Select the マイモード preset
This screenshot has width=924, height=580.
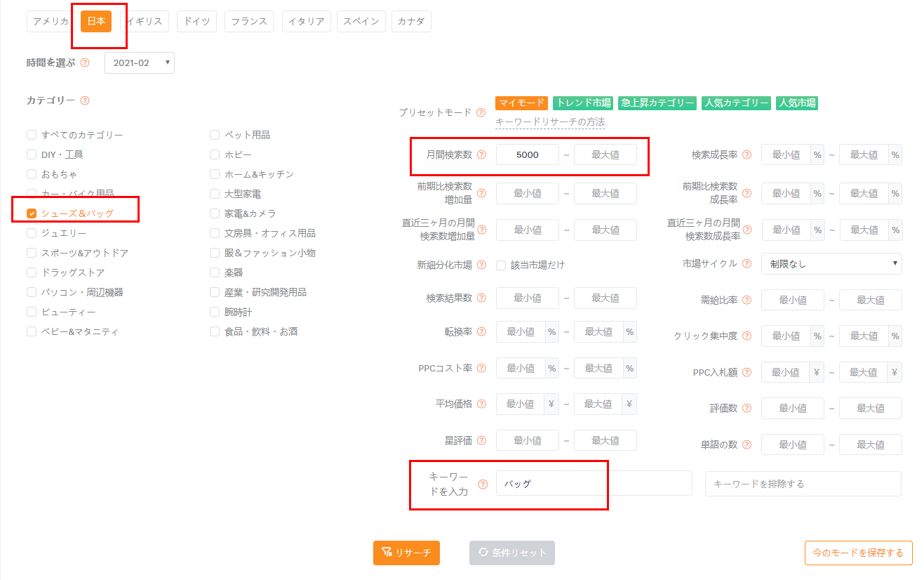[x=521, y=103]
